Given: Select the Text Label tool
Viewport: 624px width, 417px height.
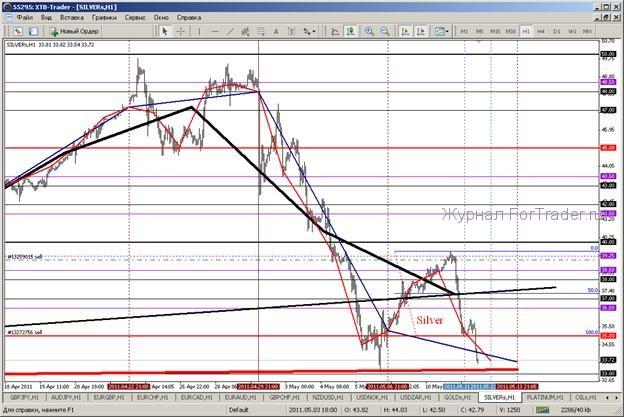Looking at the screenshot, I should point(291,31).
